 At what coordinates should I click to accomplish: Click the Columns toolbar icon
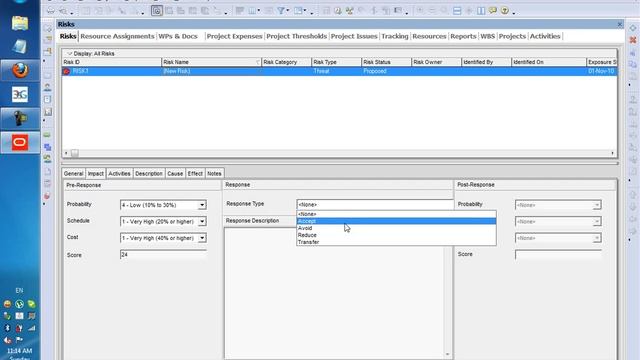click(252, 11)
